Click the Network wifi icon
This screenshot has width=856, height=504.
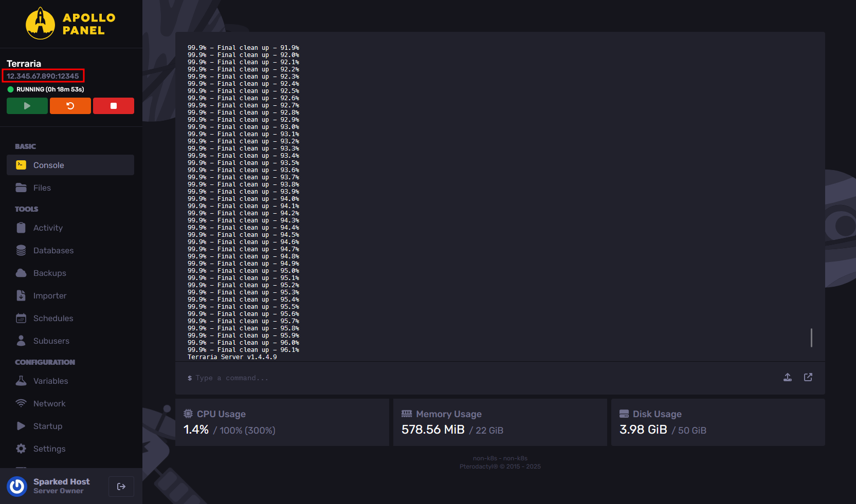21,403
